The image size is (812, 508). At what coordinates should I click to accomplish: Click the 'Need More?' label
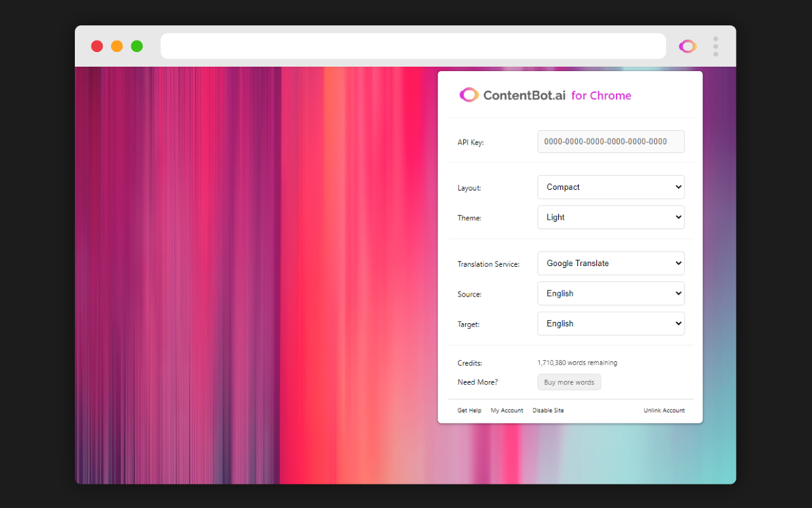(478, 382)
